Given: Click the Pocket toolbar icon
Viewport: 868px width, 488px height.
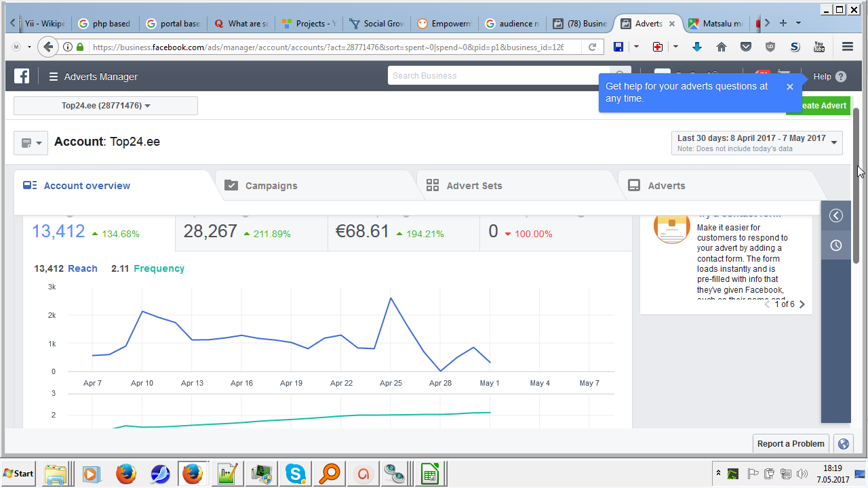Looking at the screenshot, I should click(746, 47).
